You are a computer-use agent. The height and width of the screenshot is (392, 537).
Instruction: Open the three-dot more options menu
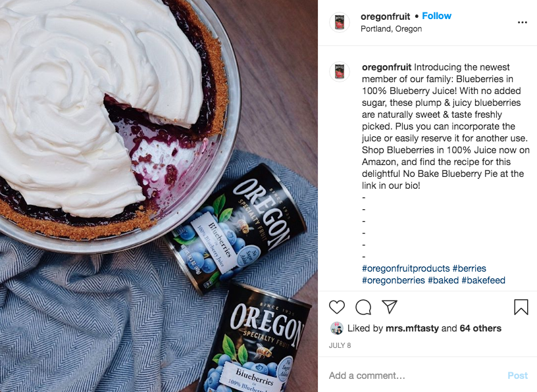[523, 22]
